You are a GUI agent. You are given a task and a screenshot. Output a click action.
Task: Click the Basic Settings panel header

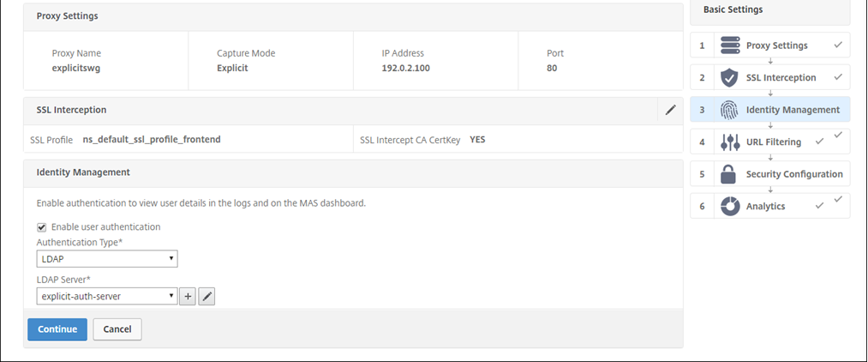coord(733,10)
